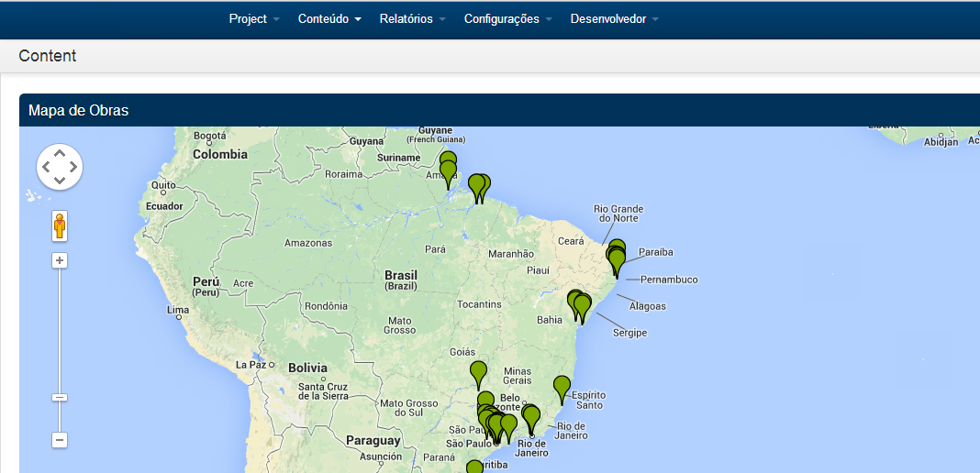The width and height of the screenshot is (980, 473).
Task: Click the Bolivia label on map
Action: (307, 368)
